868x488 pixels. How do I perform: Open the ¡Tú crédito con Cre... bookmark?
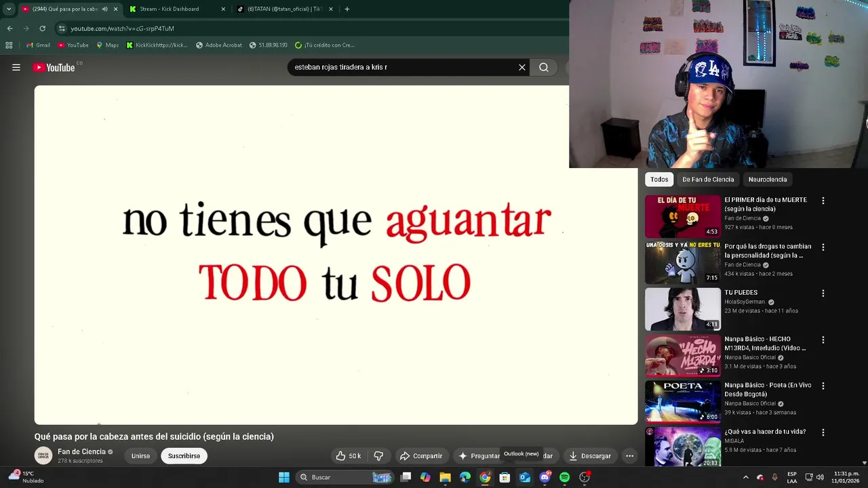(x=324, y=45)
